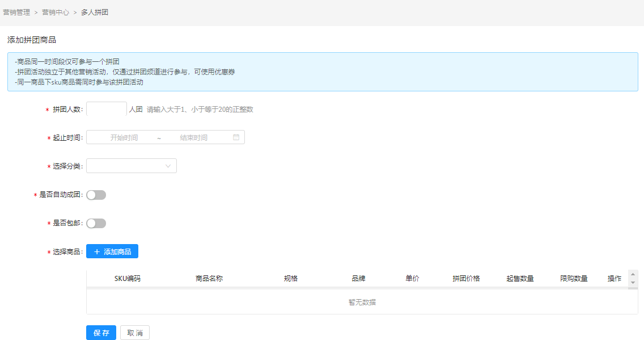Click the plus icon on 添加商品 button
The image size is (644, 340).
coord(96,251)
